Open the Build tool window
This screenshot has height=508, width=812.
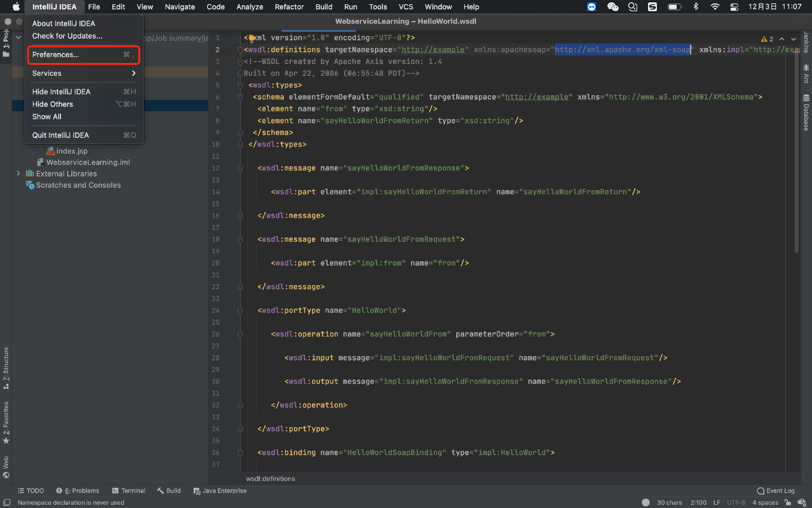(x=169, y=491)
